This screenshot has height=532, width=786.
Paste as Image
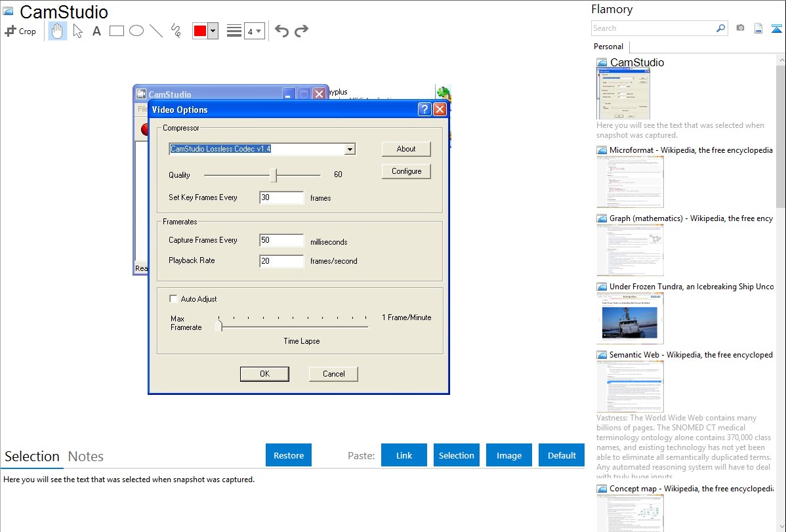509,455
